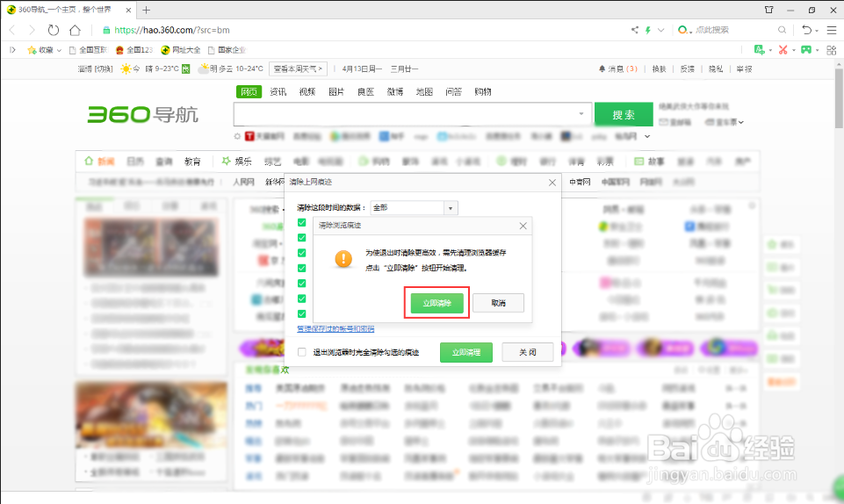Click the 关闭 button in dialog

tap(528, 352)
